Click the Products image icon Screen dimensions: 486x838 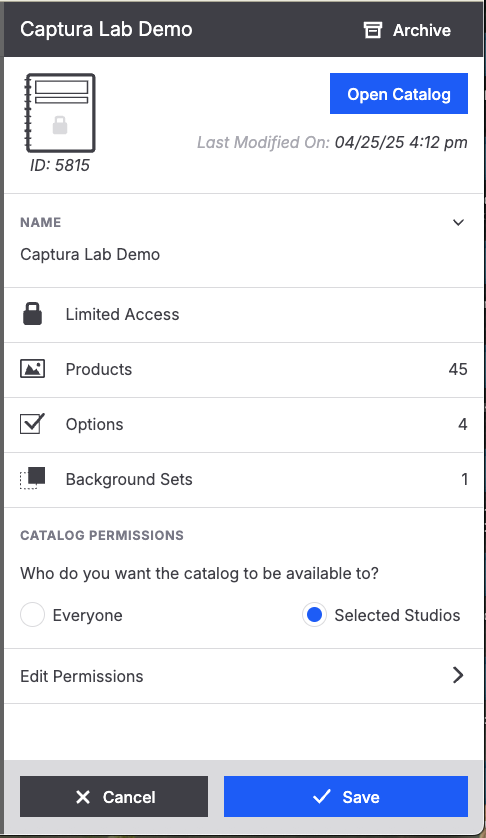[33, 369]
